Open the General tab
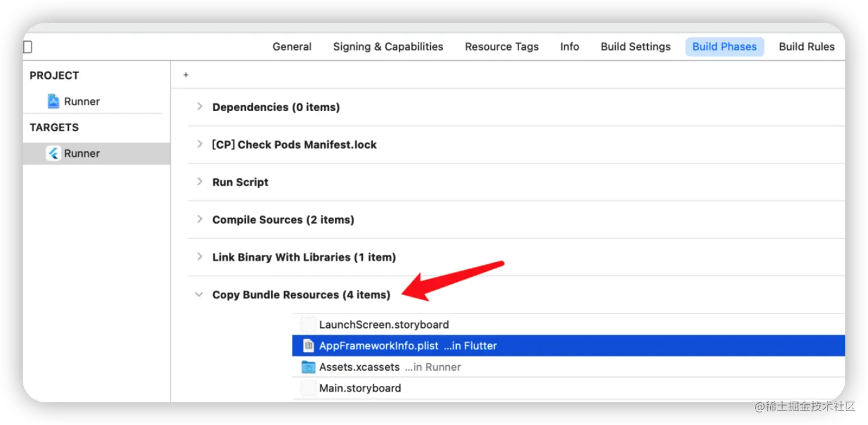 [x=292, y=47]
